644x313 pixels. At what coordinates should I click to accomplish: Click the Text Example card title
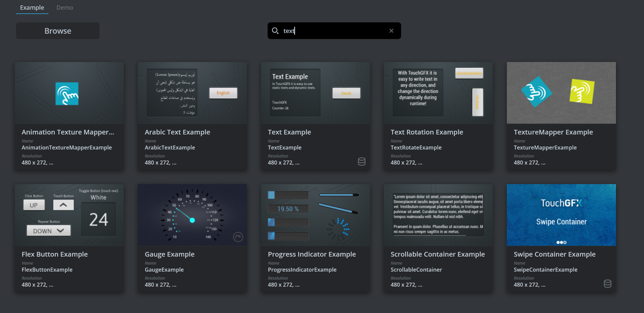[x=289, y=132]
